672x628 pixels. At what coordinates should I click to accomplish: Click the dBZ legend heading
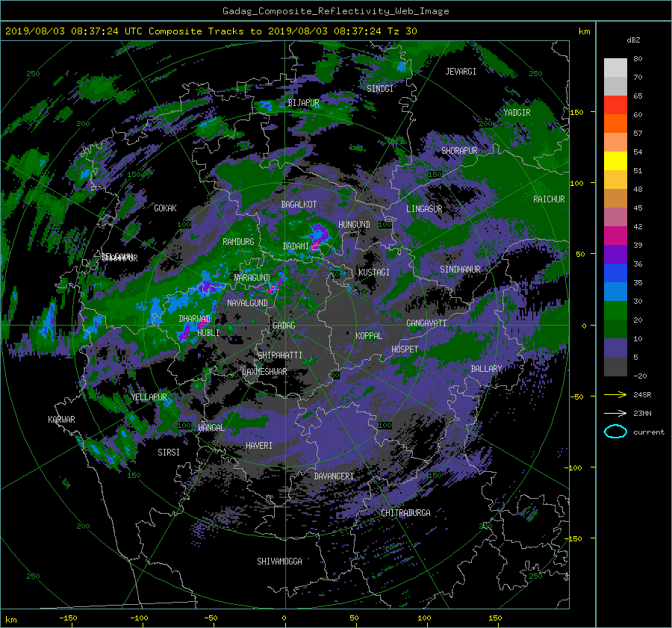pos(633,40)
